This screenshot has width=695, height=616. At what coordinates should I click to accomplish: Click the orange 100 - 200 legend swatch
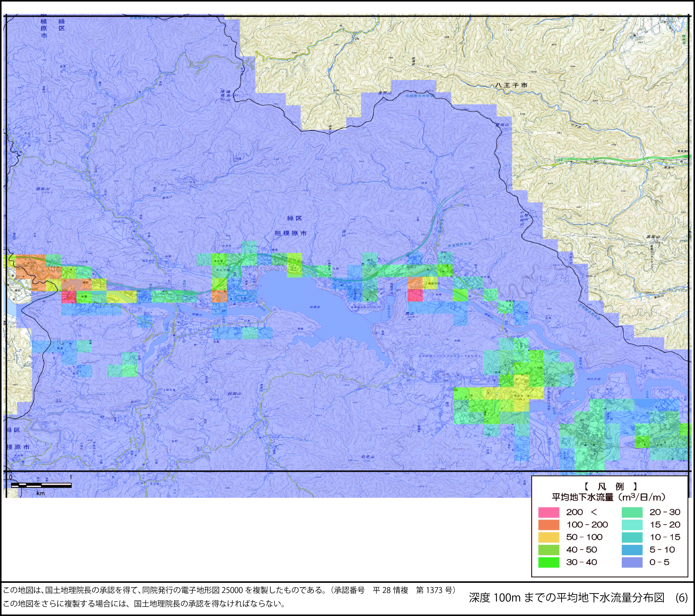point(548,525)
